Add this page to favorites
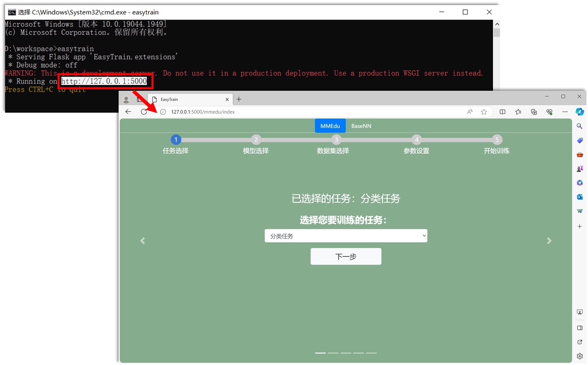 pyautogui.click(x=484, y=112)
